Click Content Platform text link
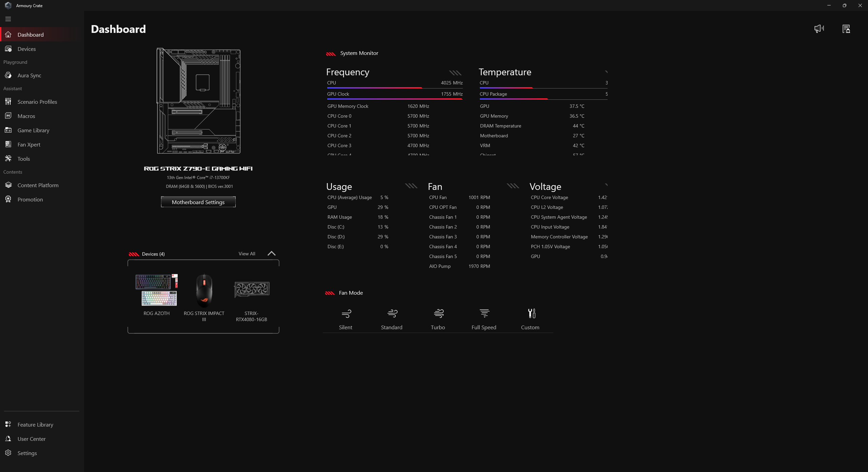Viewport: 868px width, 472px height. coord(38,185)
